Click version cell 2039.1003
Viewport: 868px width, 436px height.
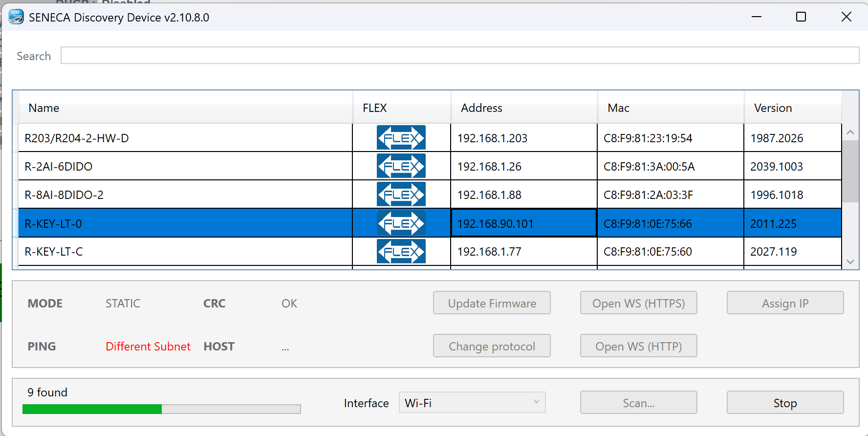pyautogui.click(x=793, y=166)
